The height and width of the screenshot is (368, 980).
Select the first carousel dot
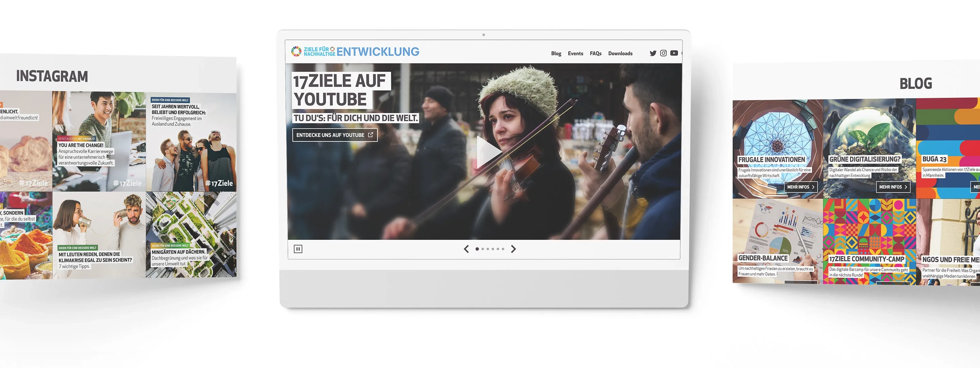click(x=477, y=249)
